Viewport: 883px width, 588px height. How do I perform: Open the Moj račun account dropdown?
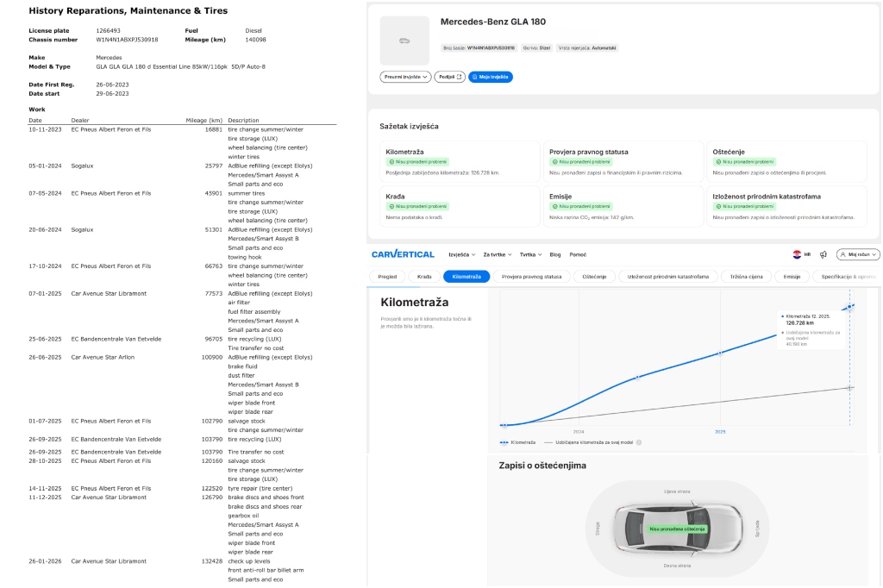pyautogui.click(x=858, y=254)
